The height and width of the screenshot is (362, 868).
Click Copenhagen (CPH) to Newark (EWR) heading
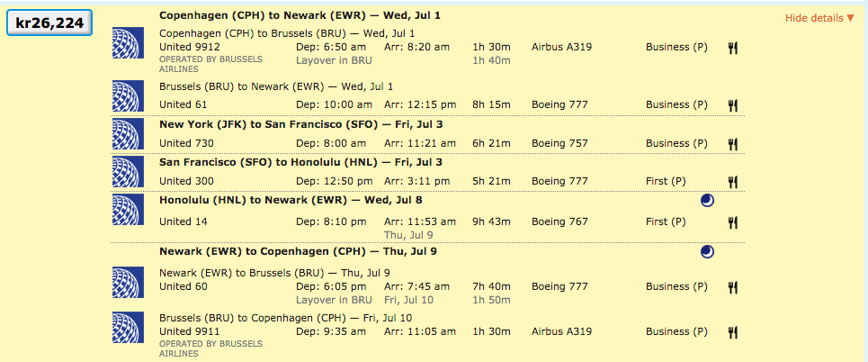300,15
